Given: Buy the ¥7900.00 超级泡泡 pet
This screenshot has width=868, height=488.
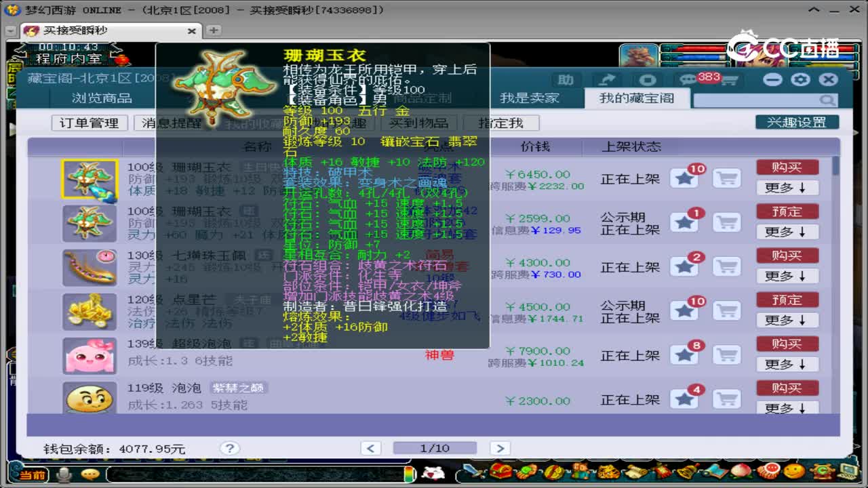Looking at the screenshot, I should 787,344.
